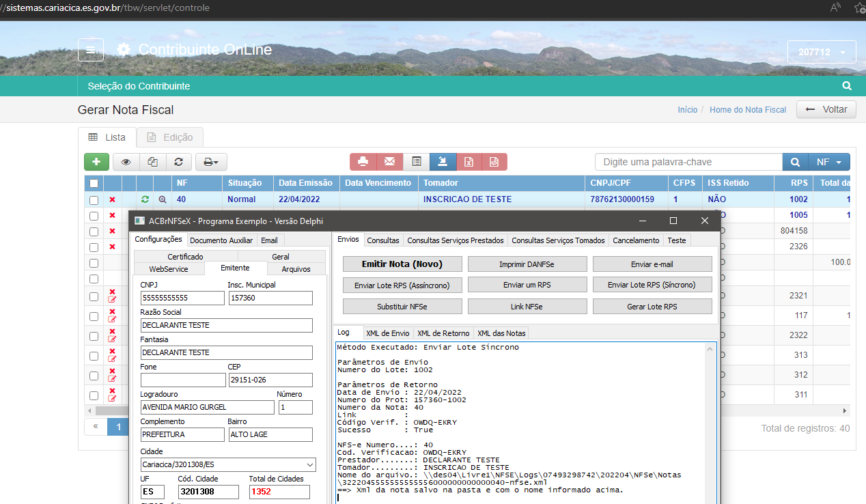The width and height of the screenshot is (866, 504).
Task: Click the keyword search input field
Action: 688,162
